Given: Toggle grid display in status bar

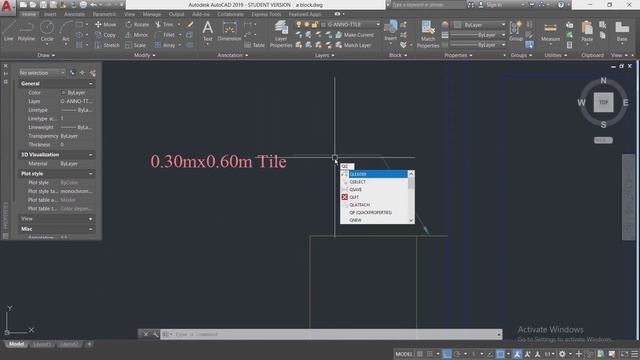Looking at the screenshot, I should [420, 354].
